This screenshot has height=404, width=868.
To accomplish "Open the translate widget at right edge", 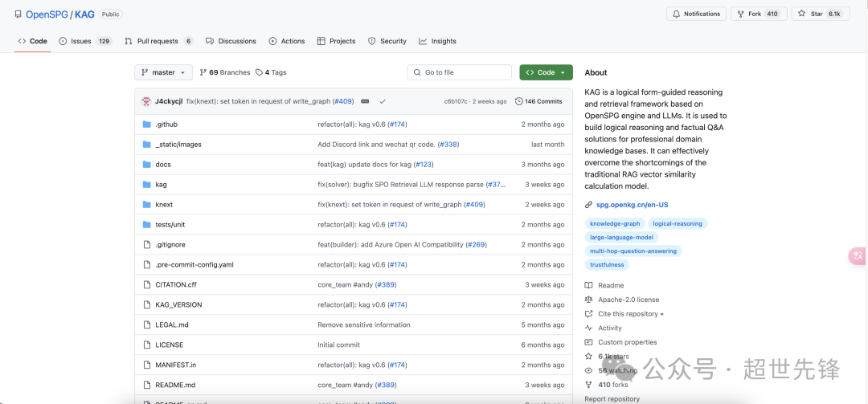I will [858, 255].
